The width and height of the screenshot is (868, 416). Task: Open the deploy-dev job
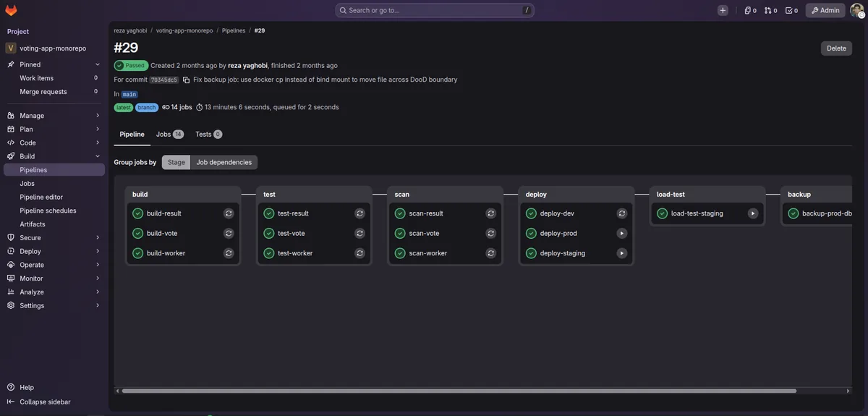pyautogui.click(x=557, y=213)
